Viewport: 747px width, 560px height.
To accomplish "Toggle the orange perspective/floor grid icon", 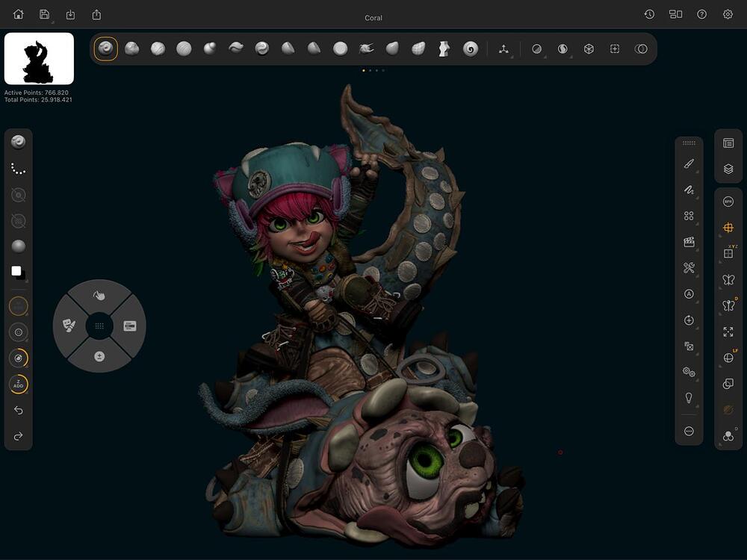I will [728, 228].
